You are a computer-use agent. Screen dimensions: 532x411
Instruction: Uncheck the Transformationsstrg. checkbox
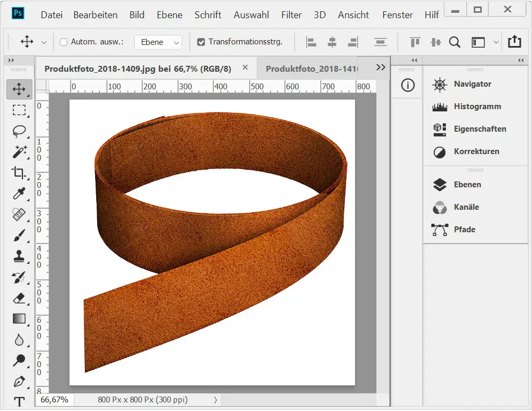[201, 42]
